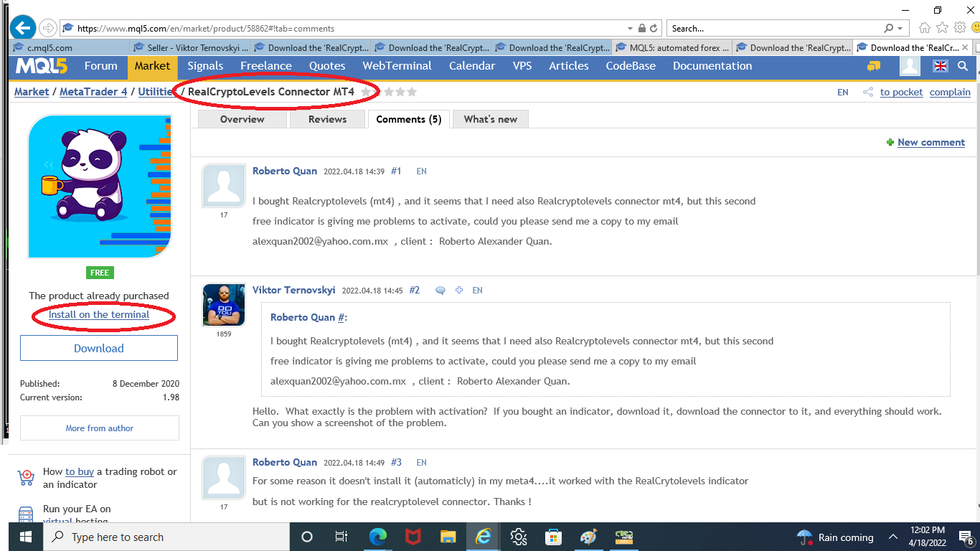This screenshot has height=551, width=980.
Task: Open the CodeBase menu item
Action: click(631, 66)
